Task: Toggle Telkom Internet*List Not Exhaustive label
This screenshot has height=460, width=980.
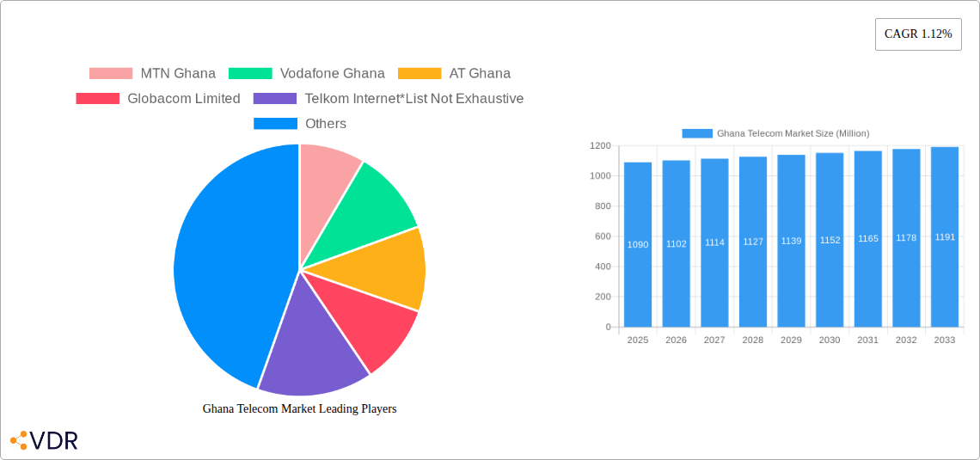Action: tap(414, 99)
